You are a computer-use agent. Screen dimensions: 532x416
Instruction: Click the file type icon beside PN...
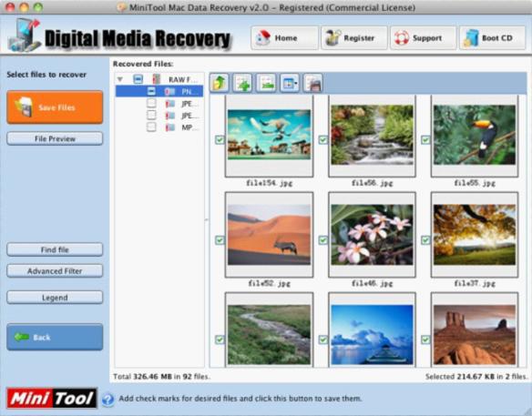[x=169, y=92]
